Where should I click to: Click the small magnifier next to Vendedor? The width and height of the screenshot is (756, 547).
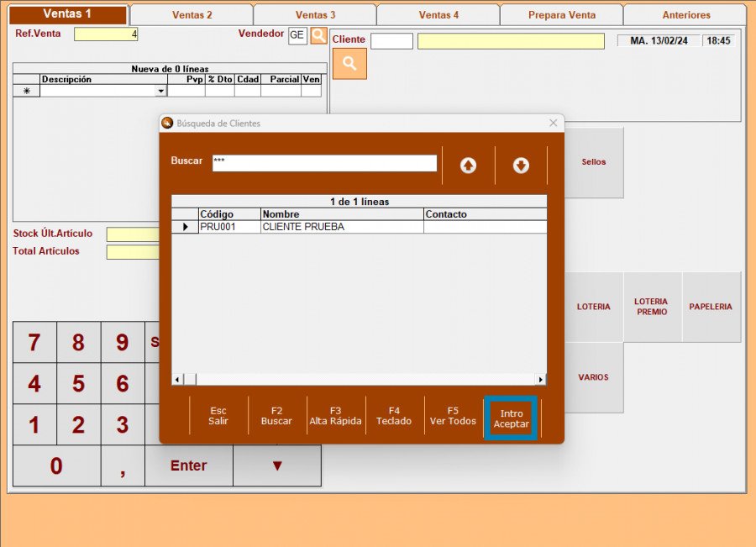coord(318,35)
